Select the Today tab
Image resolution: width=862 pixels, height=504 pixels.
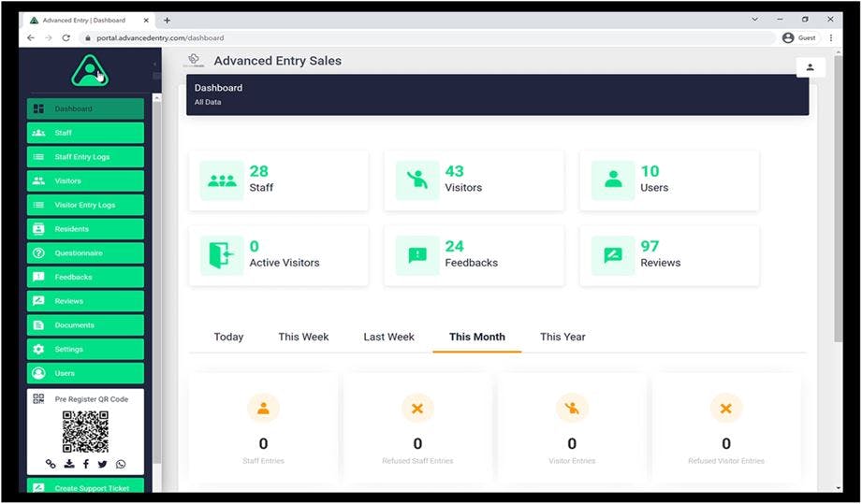(x=228, y=338)
